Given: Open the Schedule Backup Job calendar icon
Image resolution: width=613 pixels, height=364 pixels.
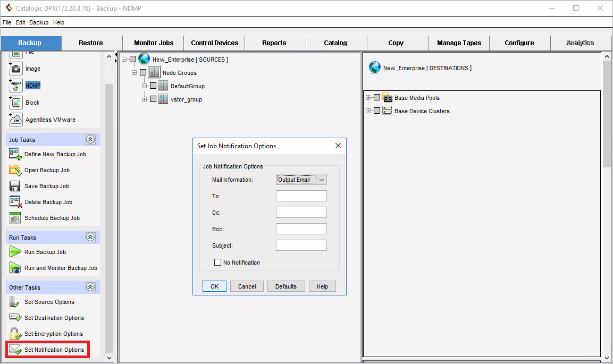Looking at the screenshot, I should [15, 218].
